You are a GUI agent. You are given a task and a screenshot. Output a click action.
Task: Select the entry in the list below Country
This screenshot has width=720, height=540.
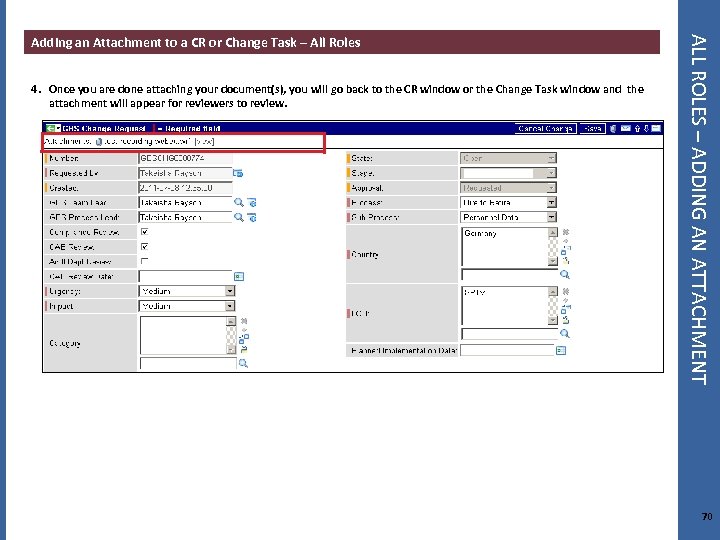pos(474,292)
